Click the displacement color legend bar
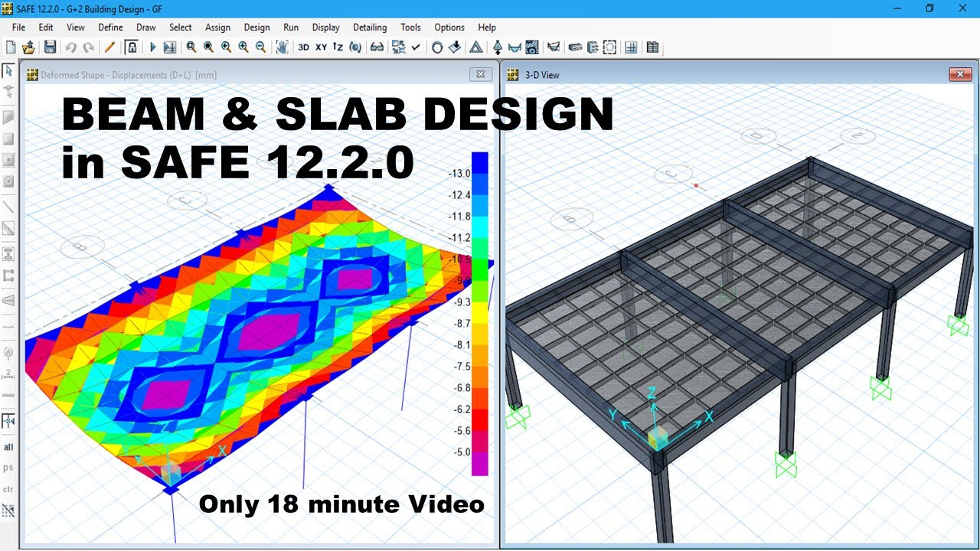The height and width of the screenshot is (551, 980). (x=480, y=314)
